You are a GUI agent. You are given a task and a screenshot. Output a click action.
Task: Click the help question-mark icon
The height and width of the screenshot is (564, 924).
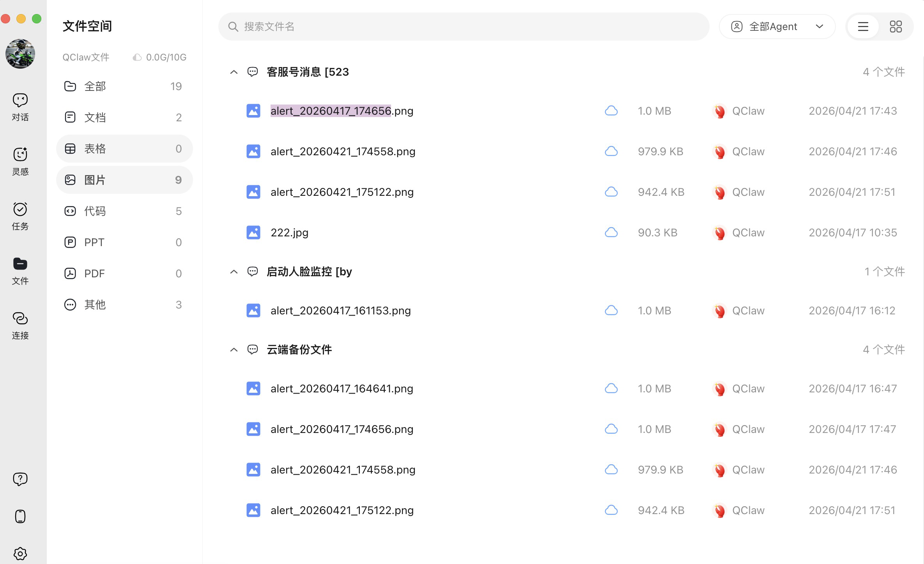(20, 479)
